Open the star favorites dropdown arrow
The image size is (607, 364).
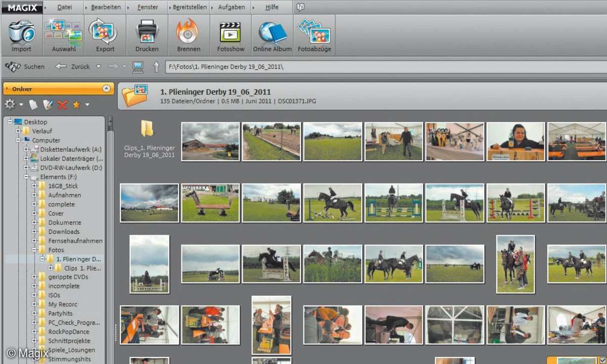pyautogui.click(x=87, y=105)
